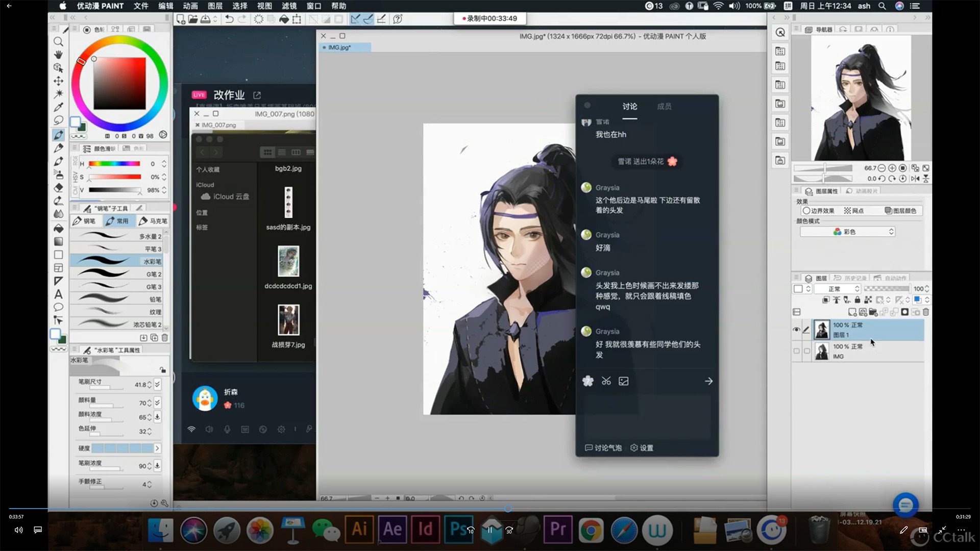Show the IMG layer visibility box

pos(796,351)
